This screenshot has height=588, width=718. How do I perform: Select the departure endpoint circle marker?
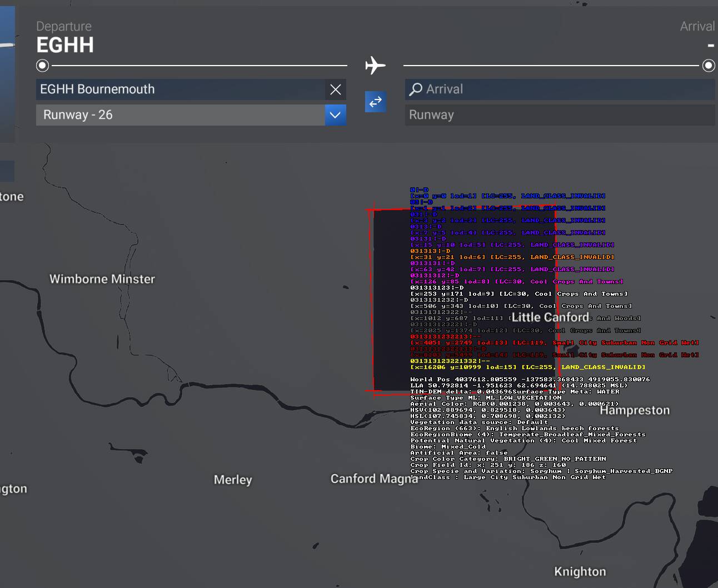pyautogui.click(x=42, y=66)
